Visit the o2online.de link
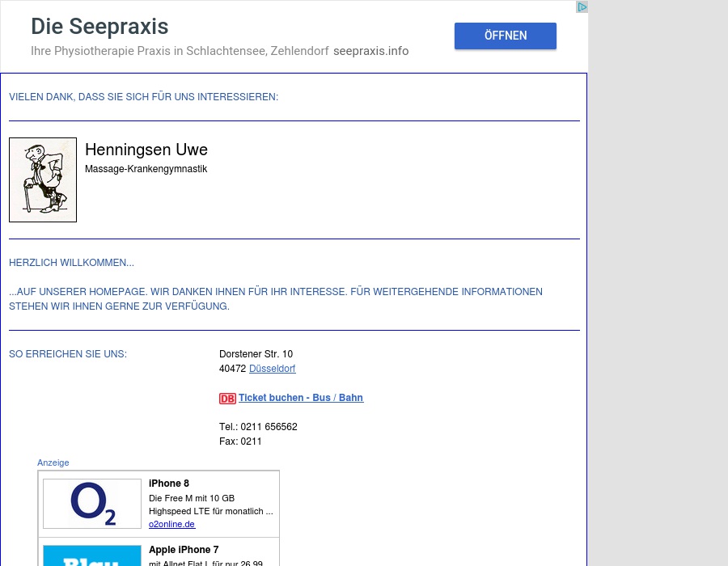 [x=171, y=524]
